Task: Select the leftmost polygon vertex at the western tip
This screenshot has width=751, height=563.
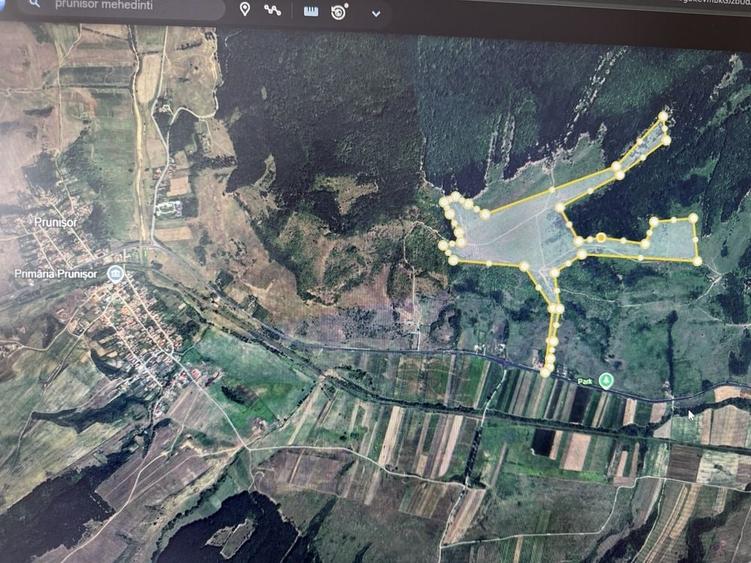Action: tap(443, 246)
